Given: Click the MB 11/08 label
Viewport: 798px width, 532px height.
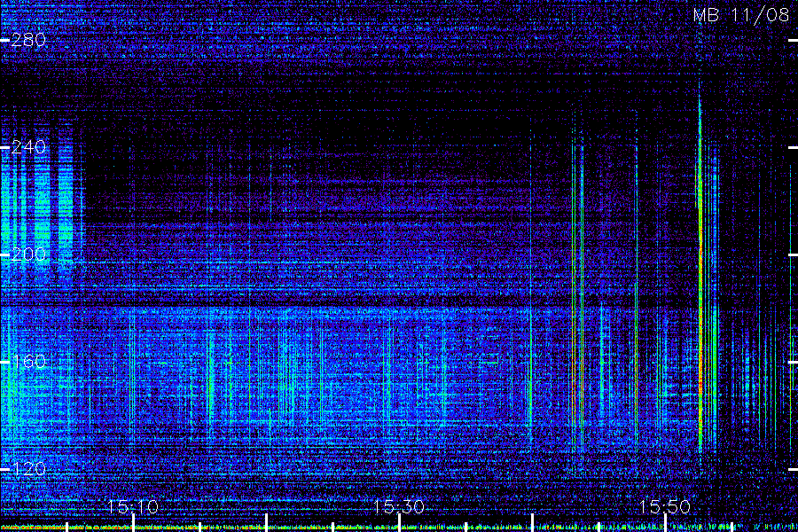Looking at the screenshot, I should [x=741, y=15].
